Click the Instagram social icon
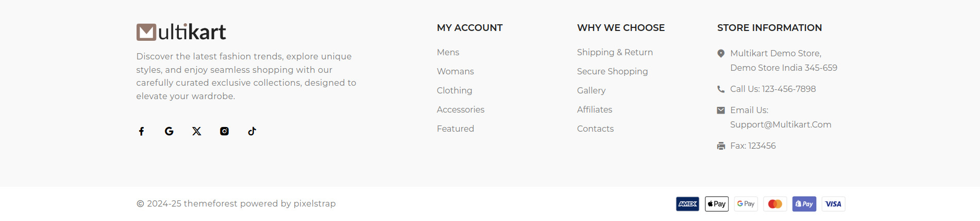 [x=225, y=131]
